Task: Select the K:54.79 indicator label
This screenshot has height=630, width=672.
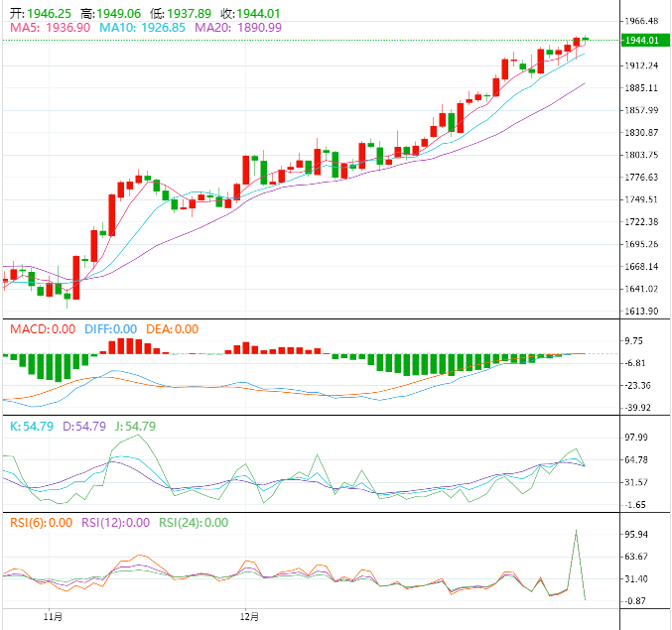Action: click(x=32, y=427)
